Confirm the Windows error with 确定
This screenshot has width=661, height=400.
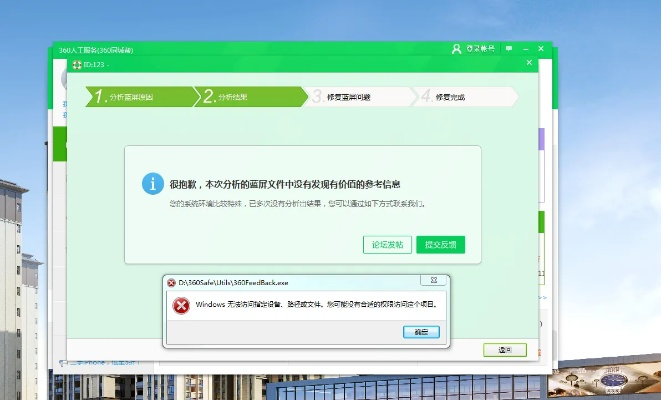click(x=421, y=331)
